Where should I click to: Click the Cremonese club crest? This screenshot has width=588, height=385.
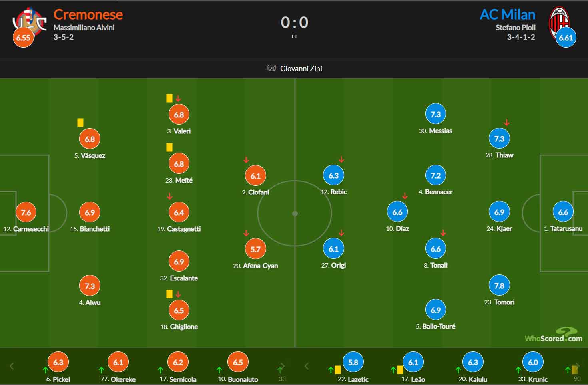pyautogui.click(x=30, y=20)
